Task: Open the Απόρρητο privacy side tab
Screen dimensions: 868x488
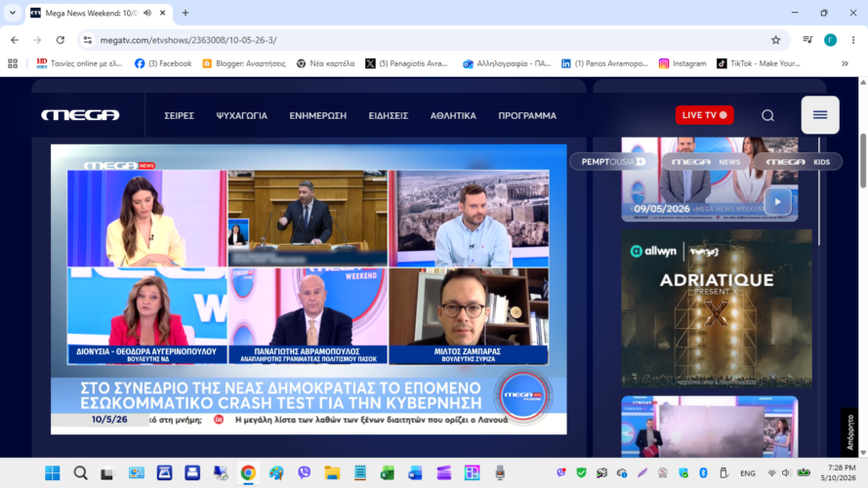Action: coord(849,431)
